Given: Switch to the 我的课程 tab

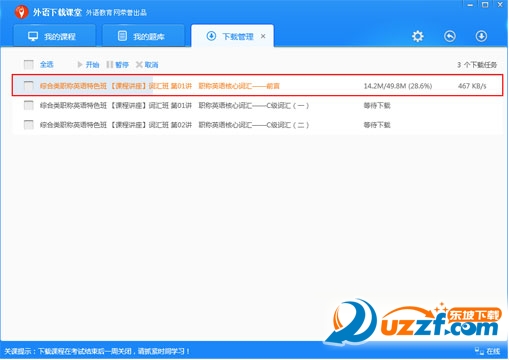Looking at the screenshot, I should pos(54,36).
